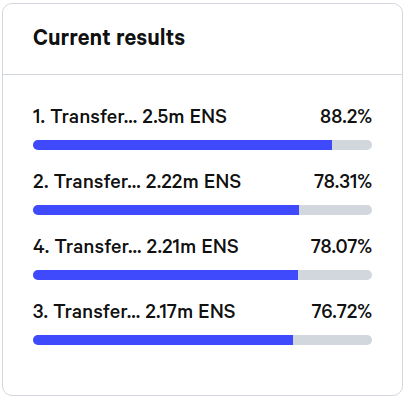Screen dimensions: 411x403
Task: Open the "2. Transfer... 2.22m ENS" result
Action: tap(137, 181)
